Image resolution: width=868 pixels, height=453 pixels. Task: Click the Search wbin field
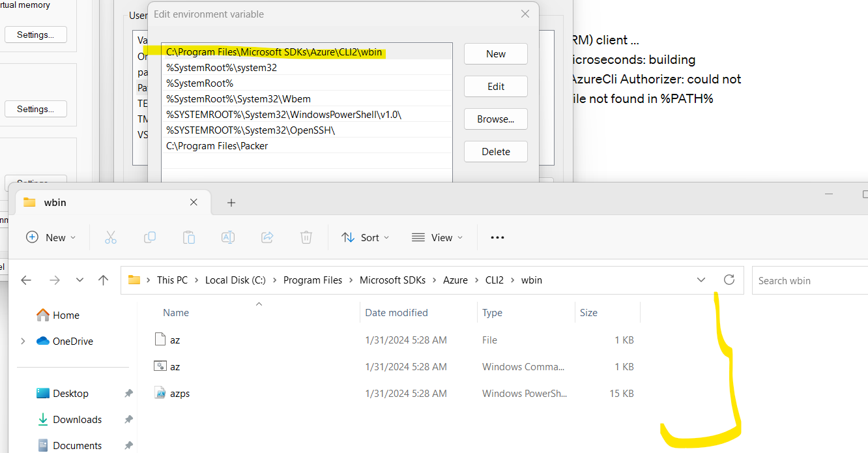pyautogui.click(x=810, y=280)
